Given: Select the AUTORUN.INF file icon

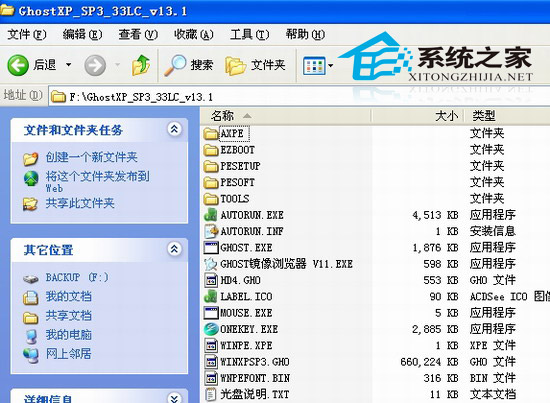Looking at the screenshot, I should [211, 231].
